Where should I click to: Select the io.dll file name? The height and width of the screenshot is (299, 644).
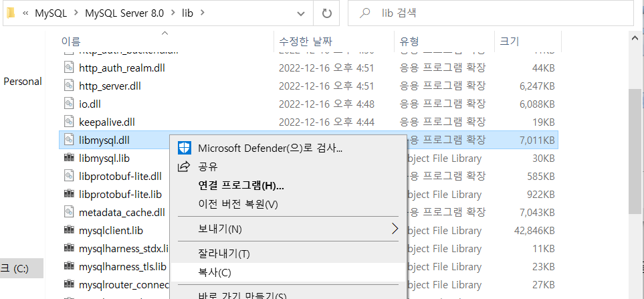(x=90, y=104)
